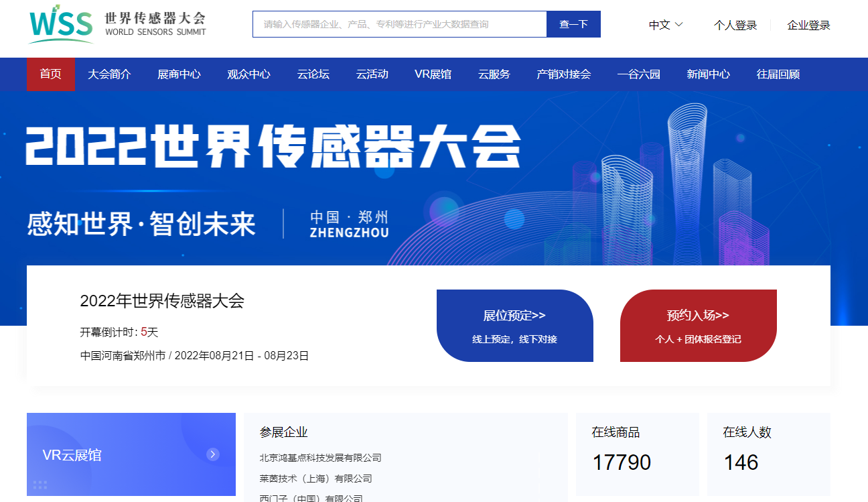The height and width of the screenshot is (502, 868).
Task: Open 云论坛 menu item
Action: click(313, 74)
